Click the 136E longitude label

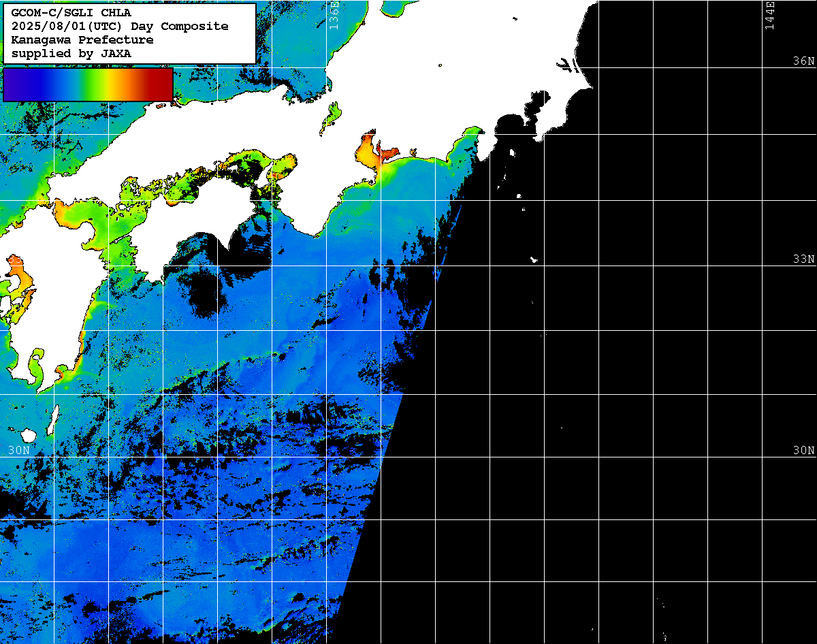tap(334, 15)
